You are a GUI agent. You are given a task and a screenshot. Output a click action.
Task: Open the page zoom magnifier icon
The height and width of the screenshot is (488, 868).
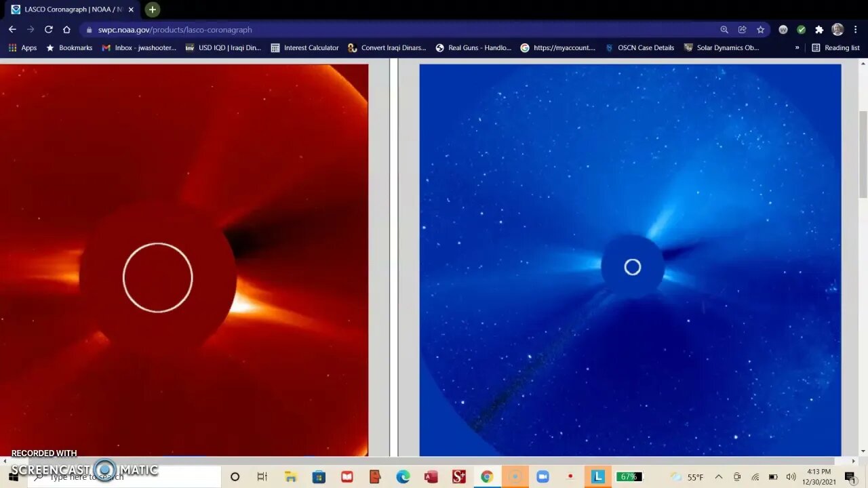tap(724, 30)
